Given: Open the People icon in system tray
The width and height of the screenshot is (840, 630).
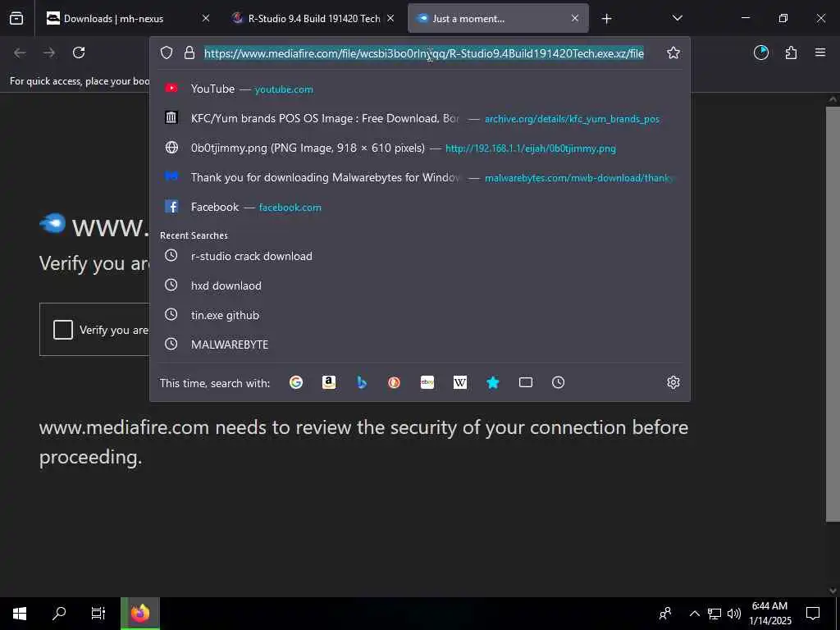Looking at the screenshot, I should [x=665, y=614].
